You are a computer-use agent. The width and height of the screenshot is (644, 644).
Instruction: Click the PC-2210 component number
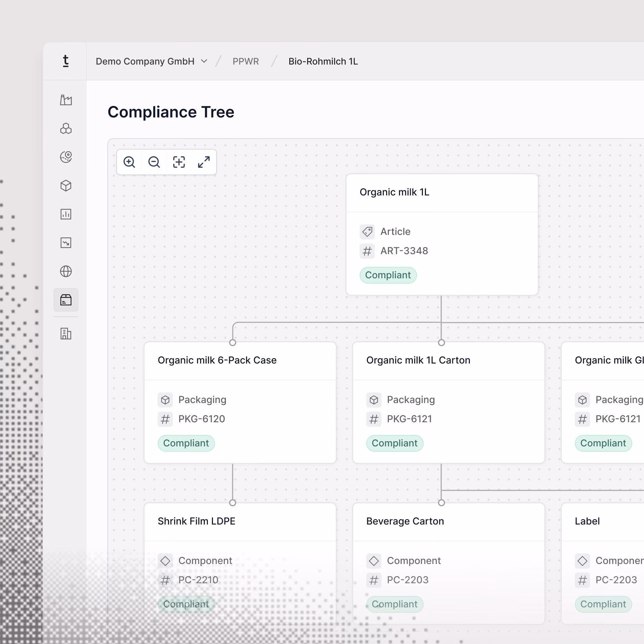tap(198, 580)
